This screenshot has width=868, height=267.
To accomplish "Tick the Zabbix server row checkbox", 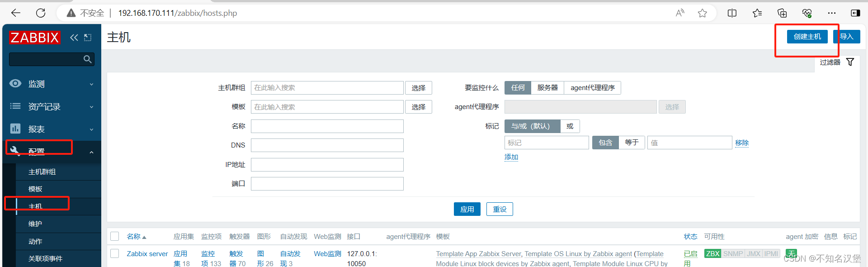I will coord(115,253).
